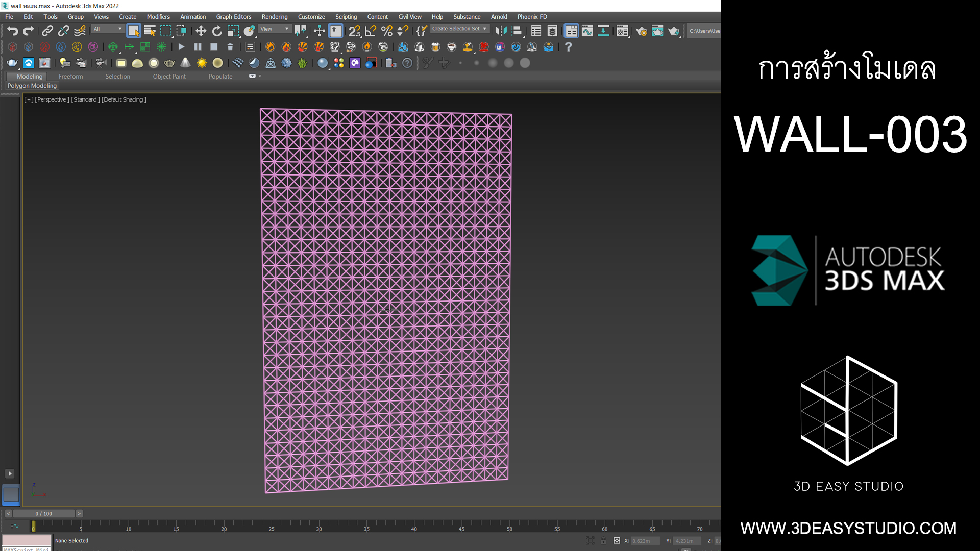Open the selection filter All dropdown
This screenshot has width=980, height=551.
108,29
